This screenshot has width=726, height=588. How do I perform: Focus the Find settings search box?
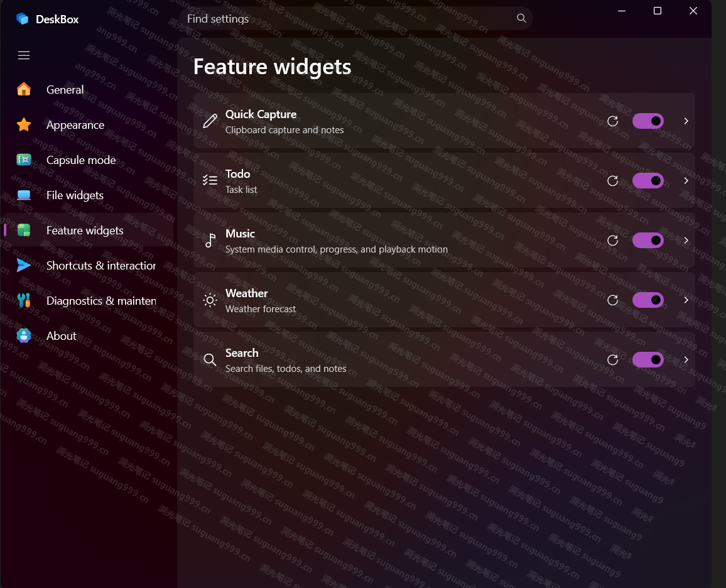point(355,18)
